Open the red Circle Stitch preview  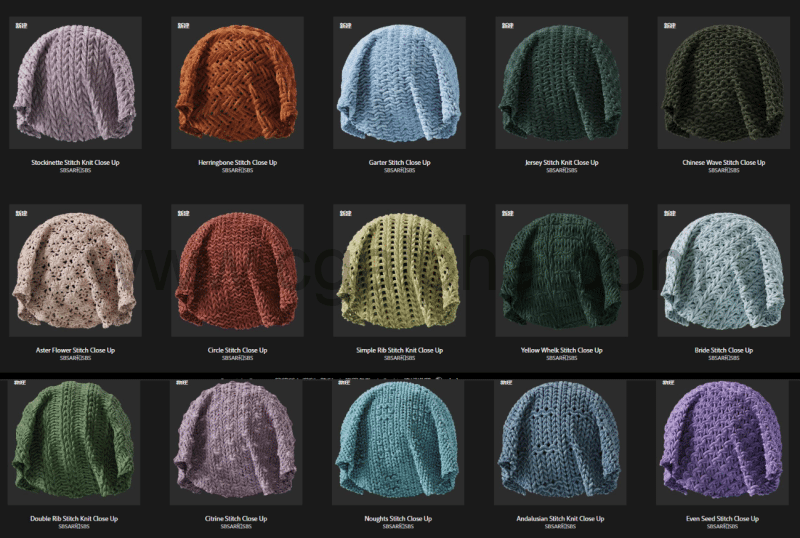click(x=237, y=271)
